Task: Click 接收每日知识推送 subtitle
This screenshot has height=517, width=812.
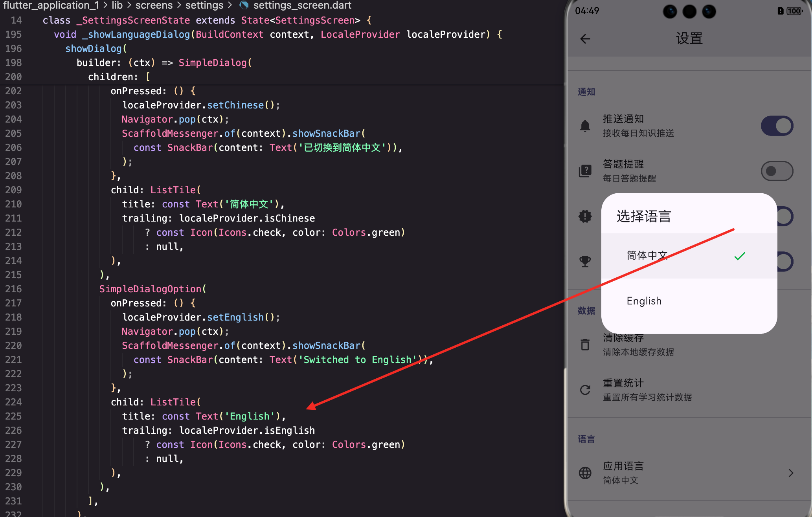Action: pos(638,133)
